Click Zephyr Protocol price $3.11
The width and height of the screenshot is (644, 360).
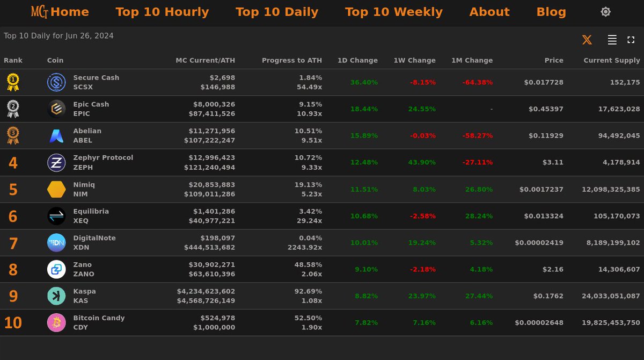554,162
